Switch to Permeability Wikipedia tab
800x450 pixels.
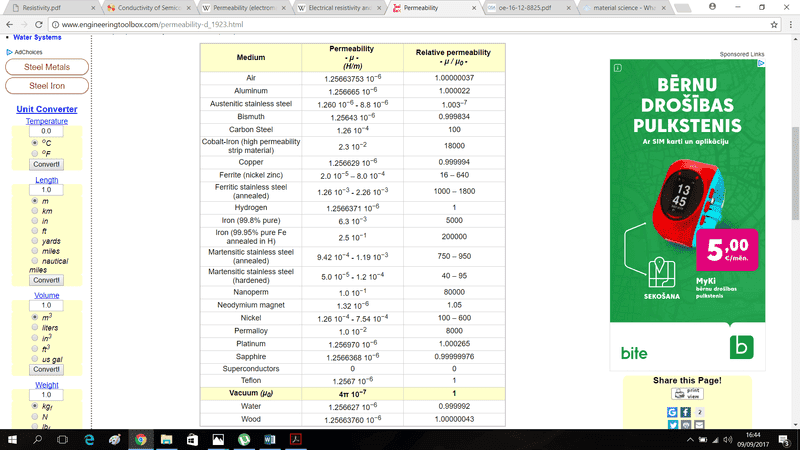coord(244,8)
